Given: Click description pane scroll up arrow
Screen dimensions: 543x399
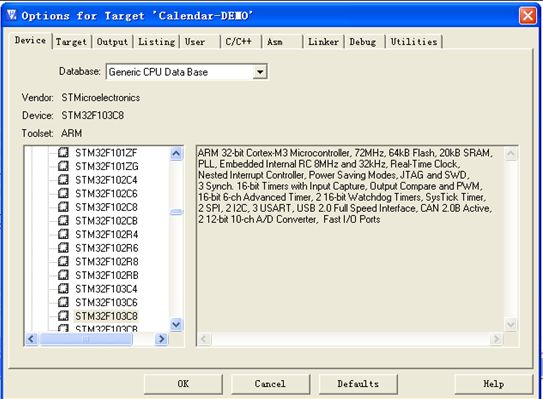Looking at the screenshot, I should [511, 154].
